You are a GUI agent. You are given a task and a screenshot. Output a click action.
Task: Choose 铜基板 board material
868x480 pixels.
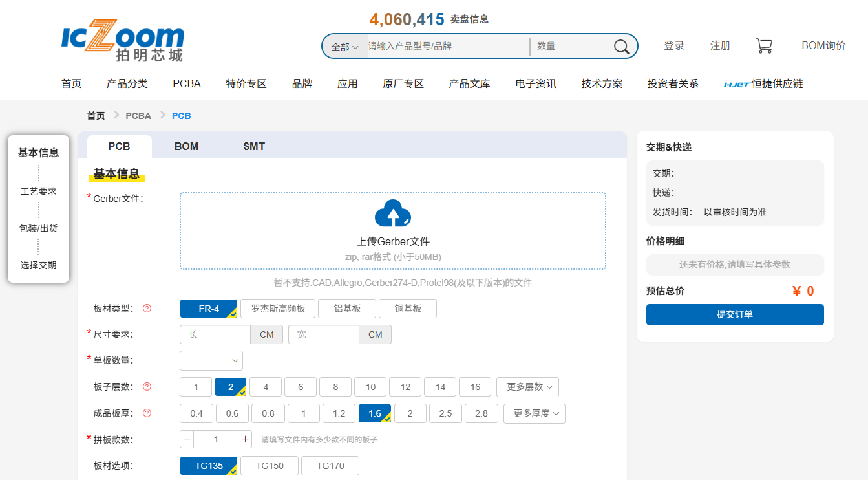[x=408, y=309]
